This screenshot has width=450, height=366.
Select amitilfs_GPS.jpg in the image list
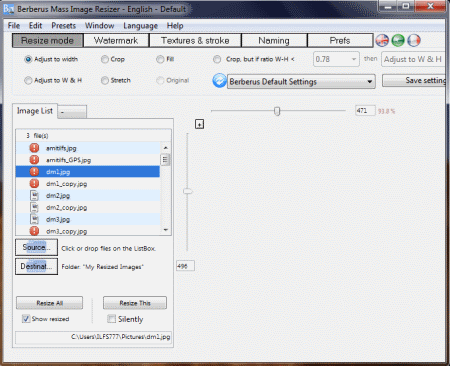[x=88, y=160]
